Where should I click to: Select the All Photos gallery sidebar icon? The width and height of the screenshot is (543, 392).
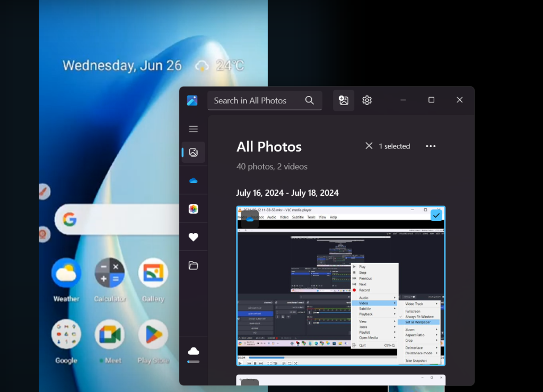point(193,152)
